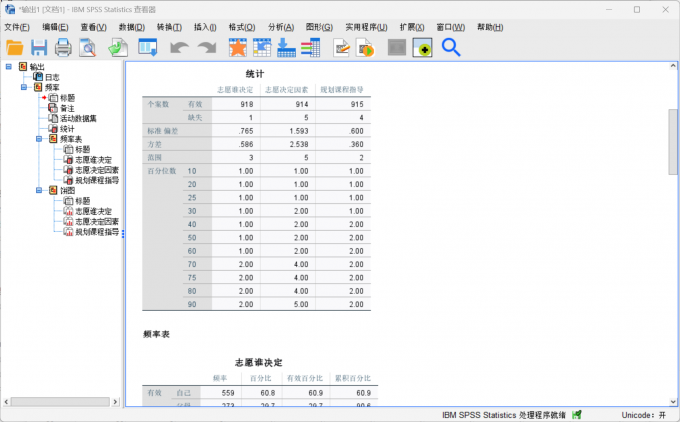Click the 频率表 heading in output
This screenshot has height=422, width=680.
(157, 334)
